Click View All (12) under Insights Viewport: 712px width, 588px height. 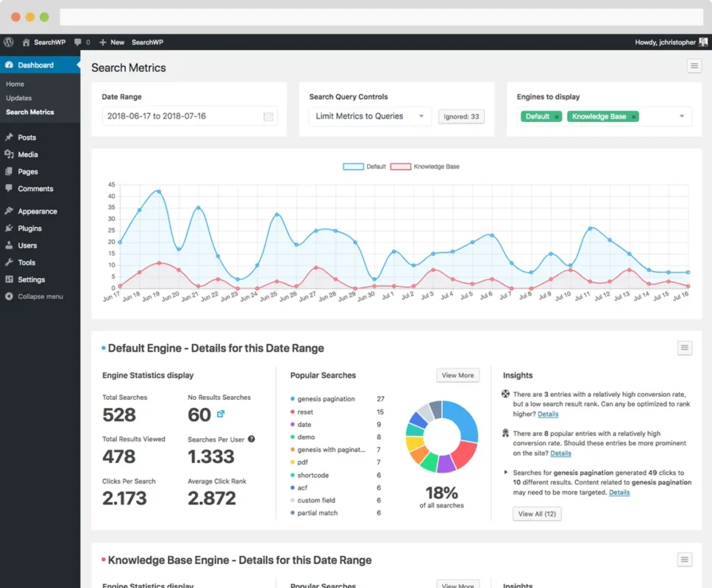pyautogui.click(x=537, y=513)
